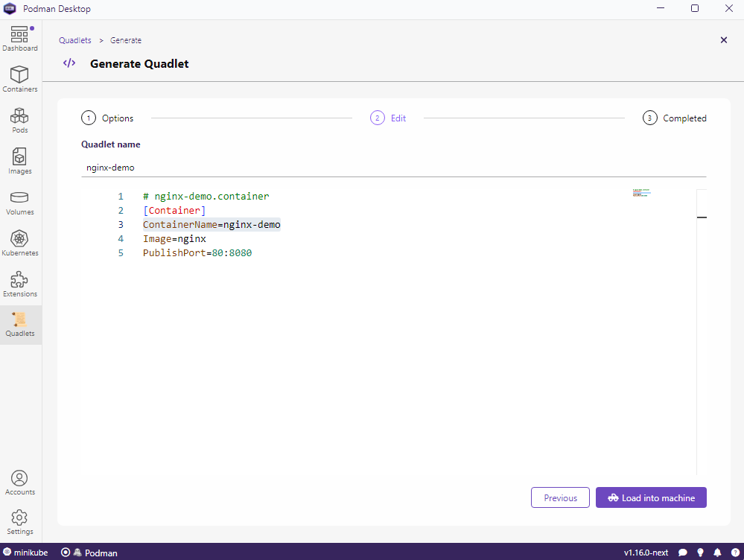Click Load into machine button
744x560 pixels.
(x=651, y=497)
